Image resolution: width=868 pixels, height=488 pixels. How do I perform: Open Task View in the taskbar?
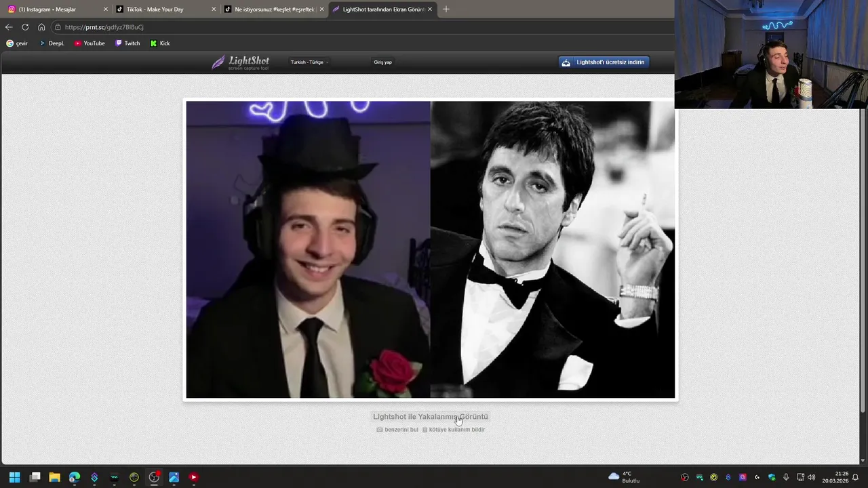click(x=35, y=477)
